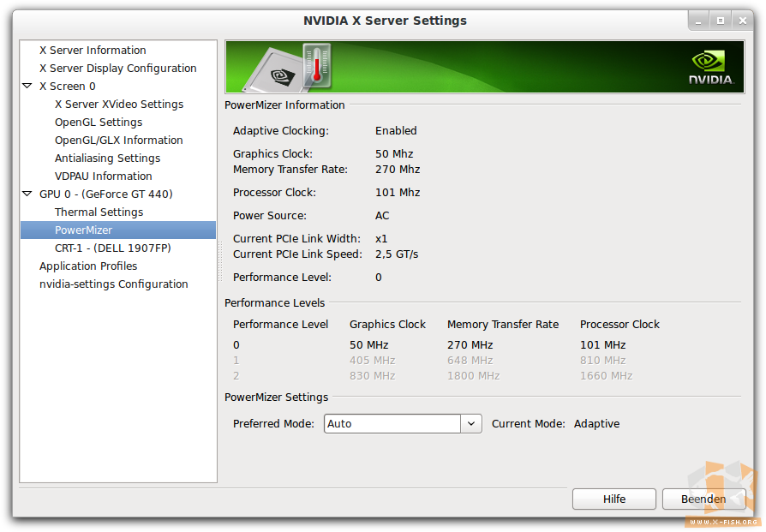The height and width of the screenshot is (532, 766).
Task: Maximize the NVIDIA X Server Settings window
Action: [x=721, y=21]
